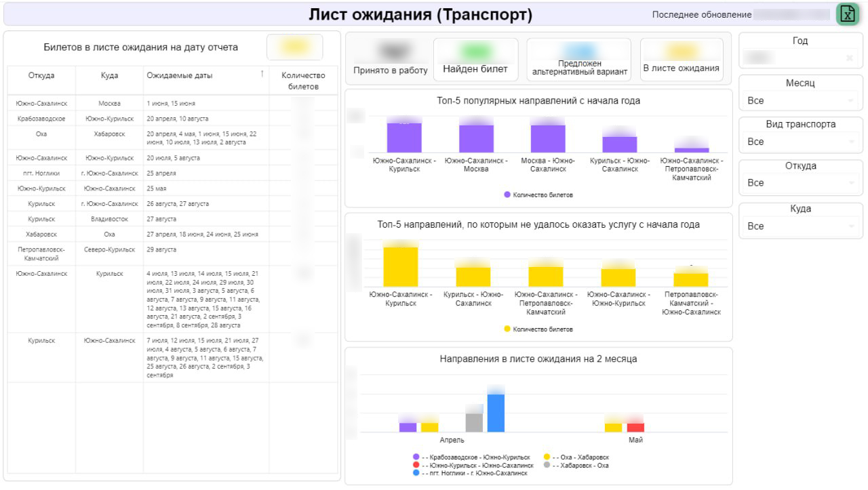Click the gray bar in Апрель
The height and width of the screenshot is (490, 868).
tap(474, 422)
